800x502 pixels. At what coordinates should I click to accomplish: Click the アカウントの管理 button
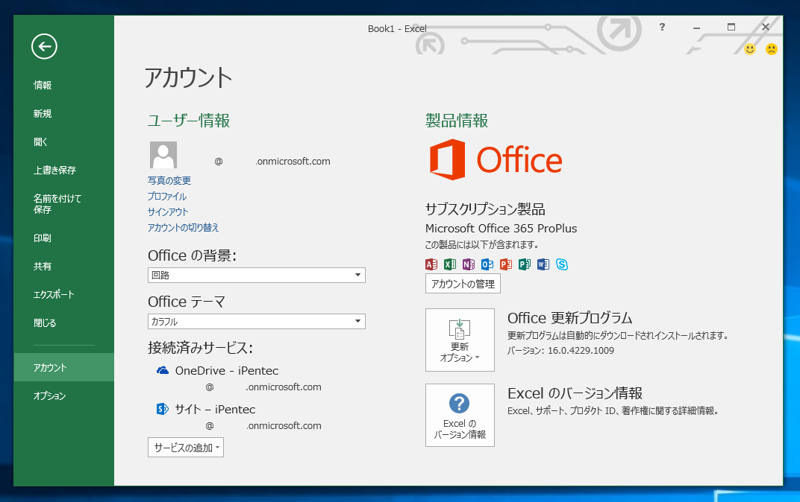pyautogui.click(x=463, y=284)
